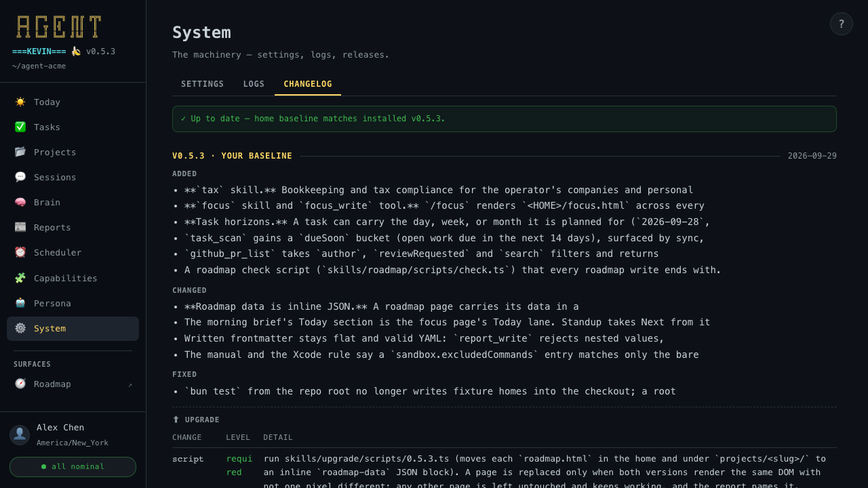Click the brain icon in sidebar
This screenshot has height=488, width=868.
tap(20, 202)
